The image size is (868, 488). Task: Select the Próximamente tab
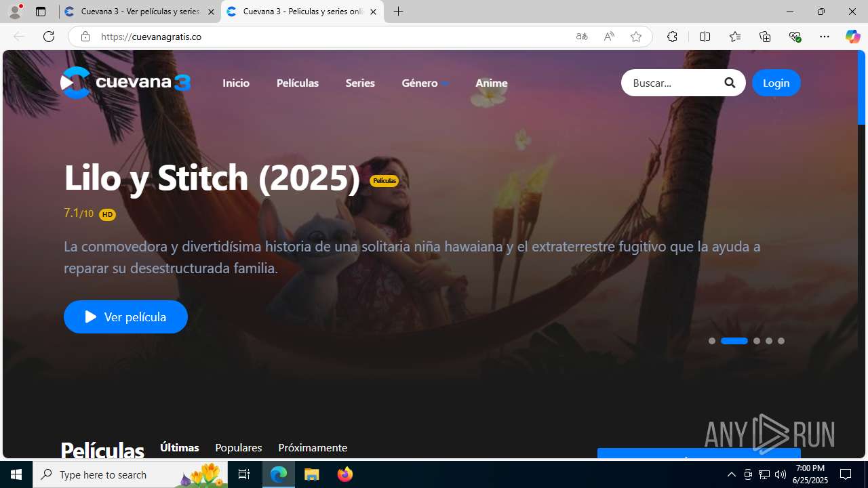pos(313,448)
